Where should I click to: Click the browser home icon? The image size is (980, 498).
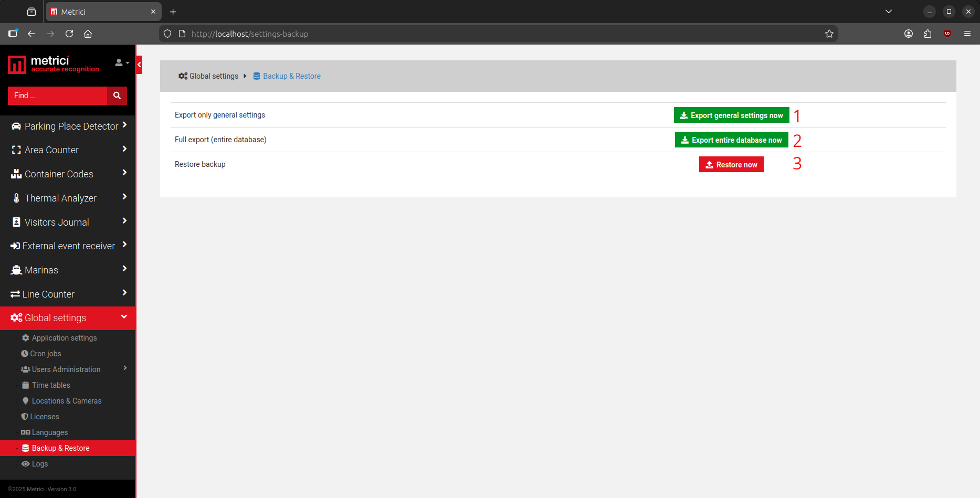click(88, 34)
